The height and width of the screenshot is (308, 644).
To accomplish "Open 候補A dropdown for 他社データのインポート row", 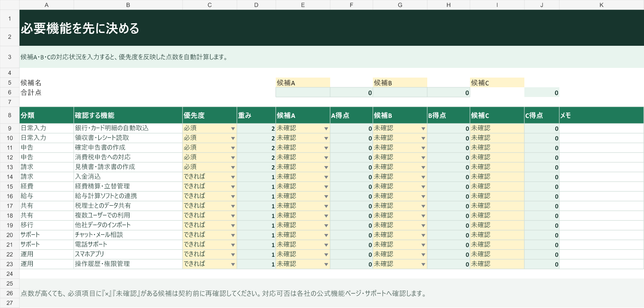I will coord(326,225).
